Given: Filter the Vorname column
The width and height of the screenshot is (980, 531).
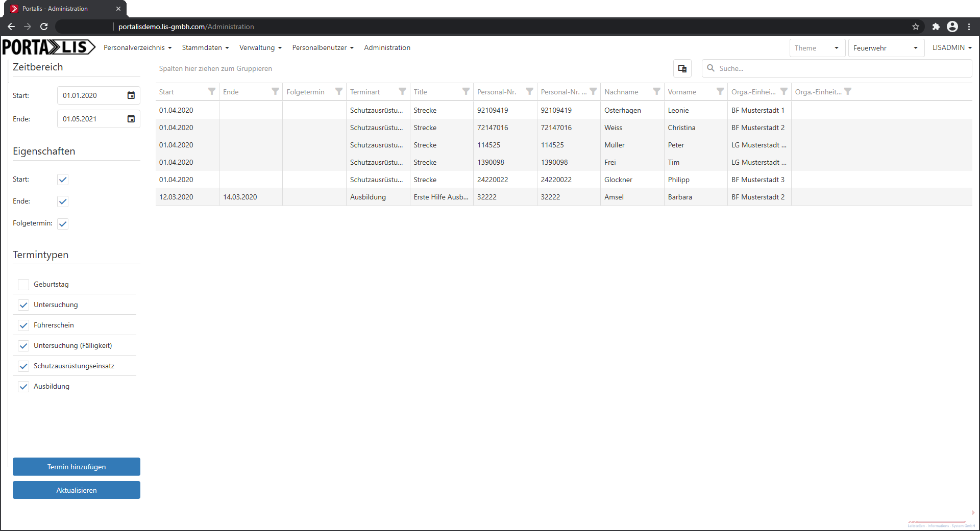Looking at the screenshot, I should pos(720,92).
